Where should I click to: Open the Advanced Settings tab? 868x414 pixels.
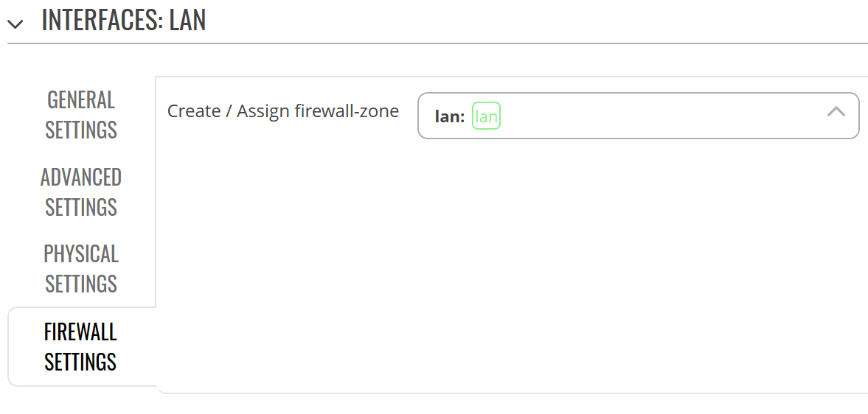point(81,192)
